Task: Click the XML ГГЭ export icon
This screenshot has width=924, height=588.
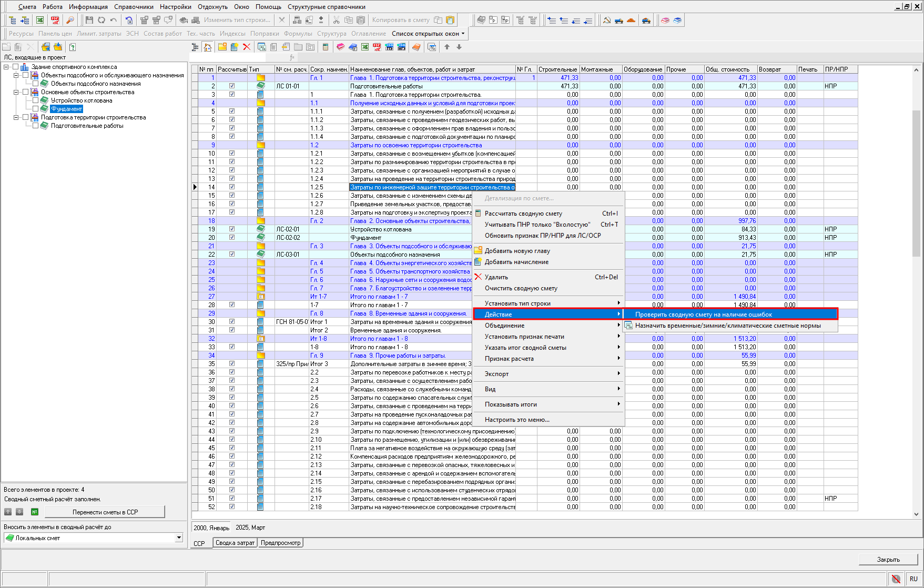Action: point(389,47)
